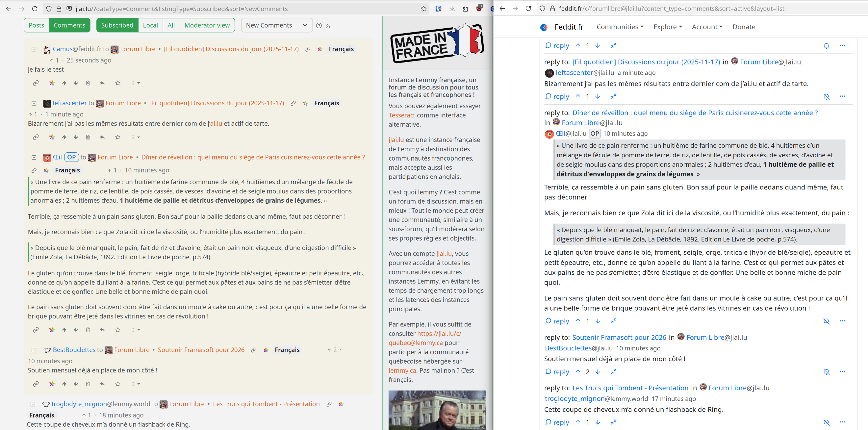Collapse Camus's comment with minus box

coord(34,49)
